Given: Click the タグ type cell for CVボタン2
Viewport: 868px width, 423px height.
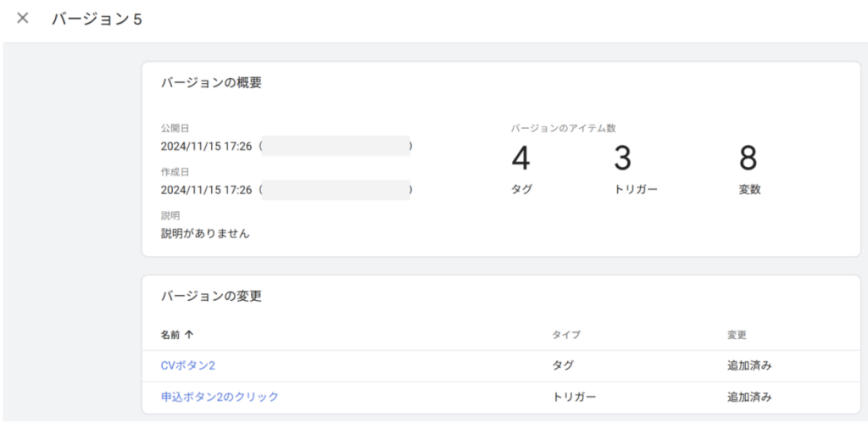Looking at the screenshot, I should [563, 366].
